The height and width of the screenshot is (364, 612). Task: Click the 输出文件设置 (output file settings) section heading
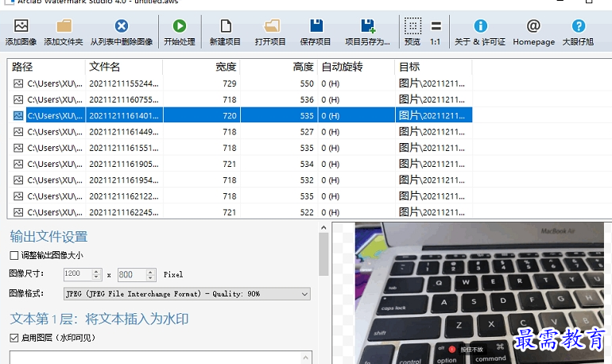(x=48, y=236)
